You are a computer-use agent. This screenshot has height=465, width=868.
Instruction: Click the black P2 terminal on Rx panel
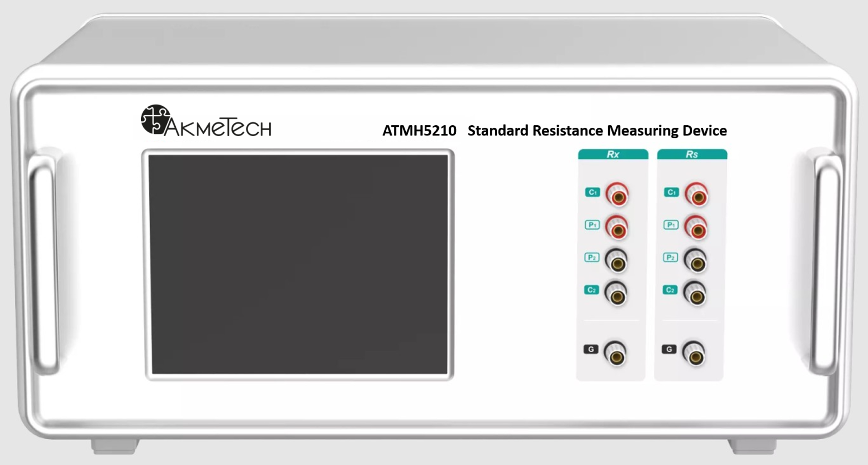tap(616, 261)
